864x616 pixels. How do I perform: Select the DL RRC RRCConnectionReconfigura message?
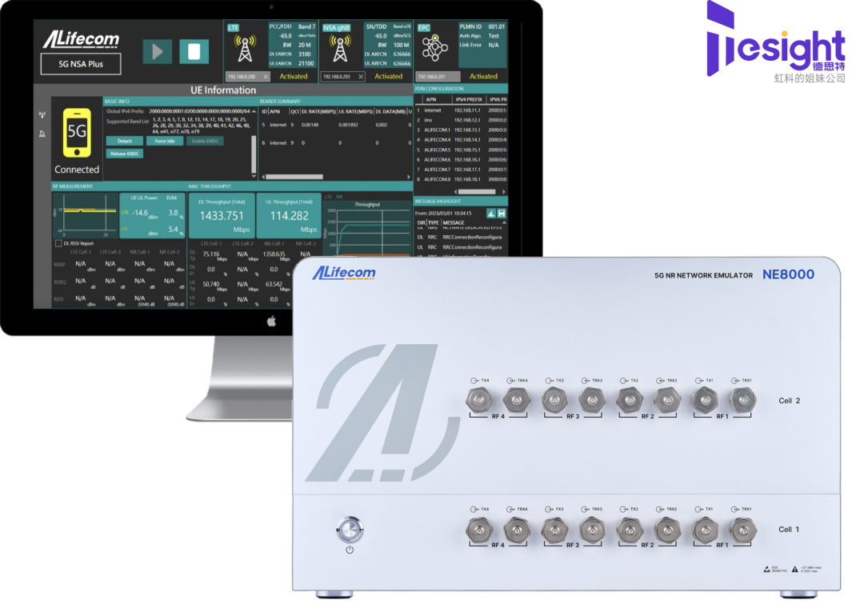(459, 238)
